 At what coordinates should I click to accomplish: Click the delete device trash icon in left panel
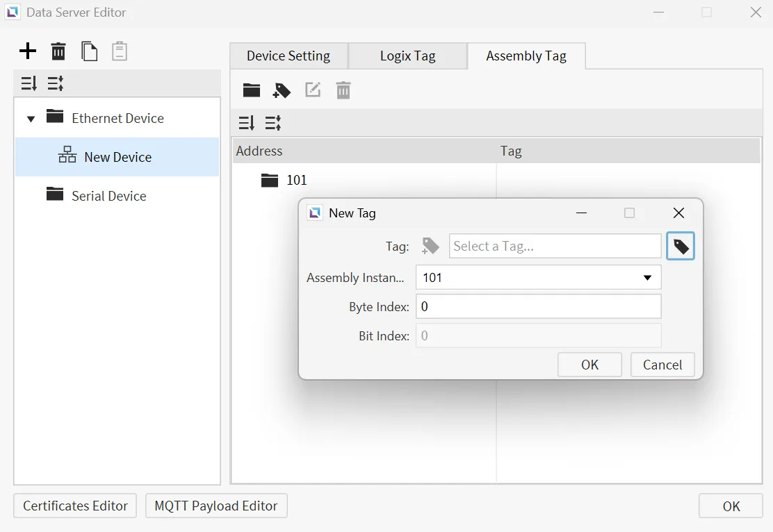(58, 51)
